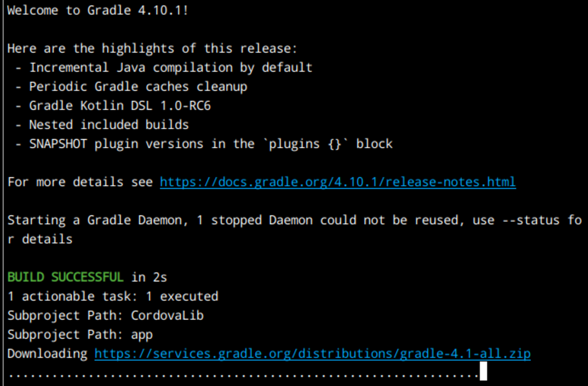Open the gradle-4.1-all.zip download link
This screenshot has height=386, width=588.
pos(312,353)
